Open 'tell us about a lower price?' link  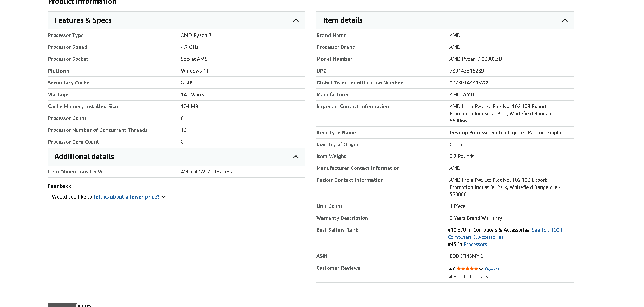pyautogui.click(x=126, y=197)
